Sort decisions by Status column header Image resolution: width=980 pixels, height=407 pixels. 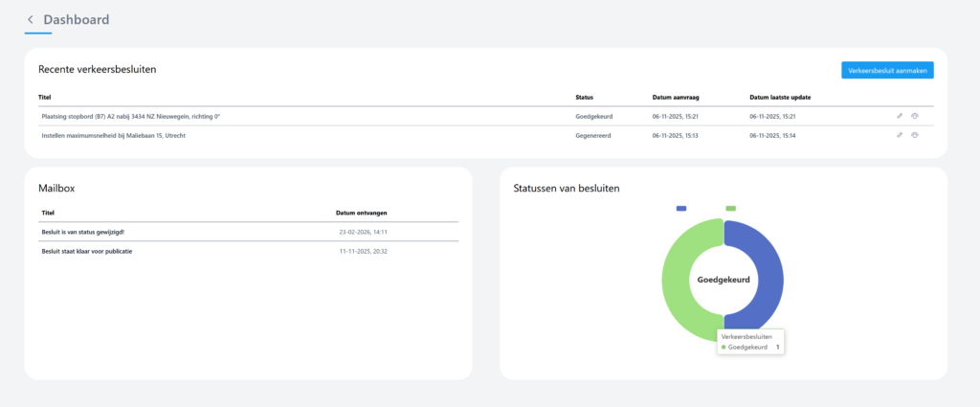(x=585, y=98)
